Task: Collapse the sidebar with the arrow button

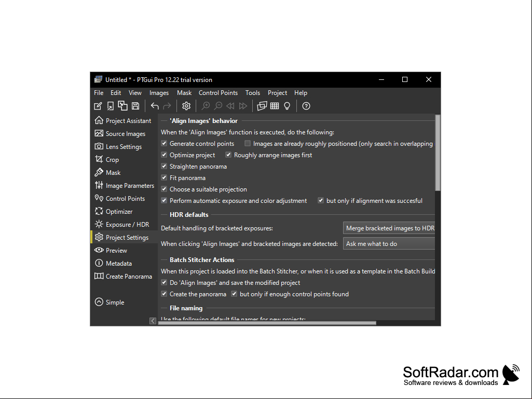Action: pyautogui.click(x=153, y=321)
